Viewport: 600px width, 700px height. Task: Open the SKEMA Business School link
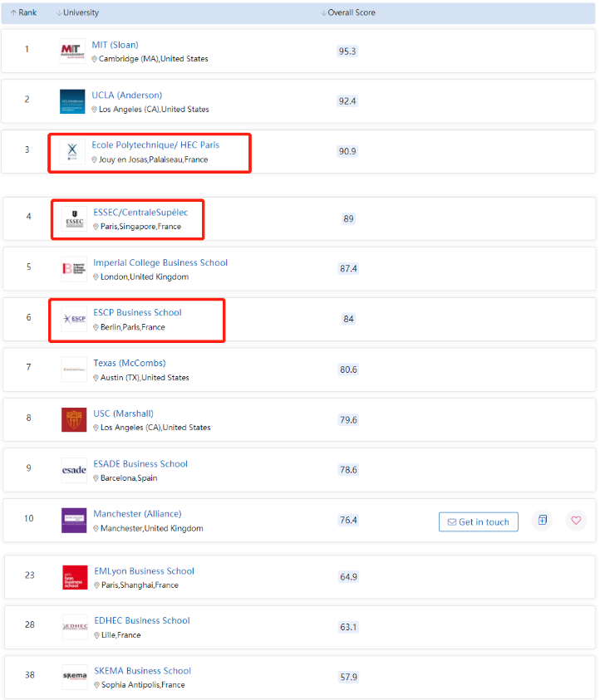click(x=142, y=671)
